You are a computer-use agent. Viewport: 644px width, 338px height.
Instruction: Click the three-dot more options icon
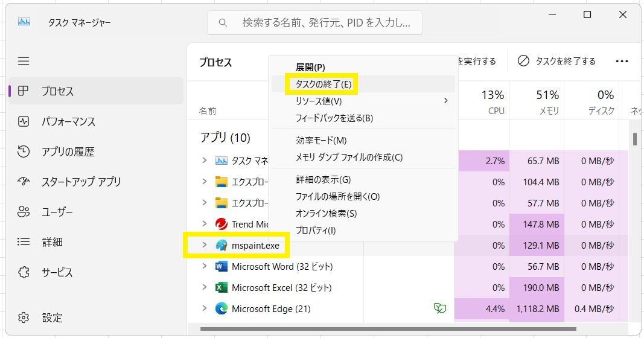click(622, 61)
